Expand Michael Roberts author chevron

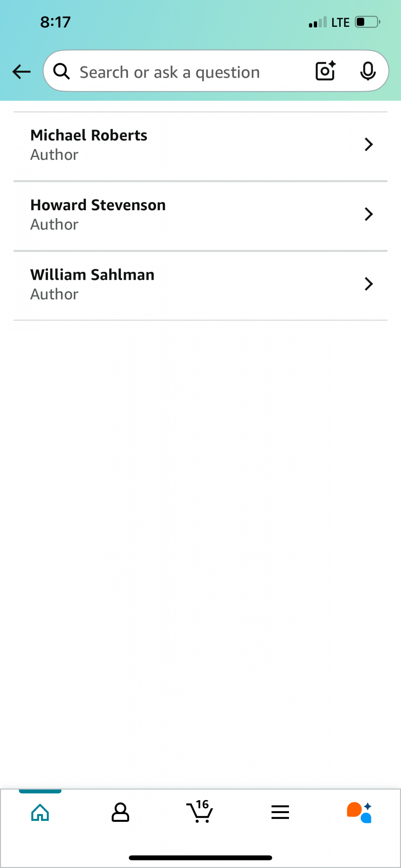(x=368, y=144)
